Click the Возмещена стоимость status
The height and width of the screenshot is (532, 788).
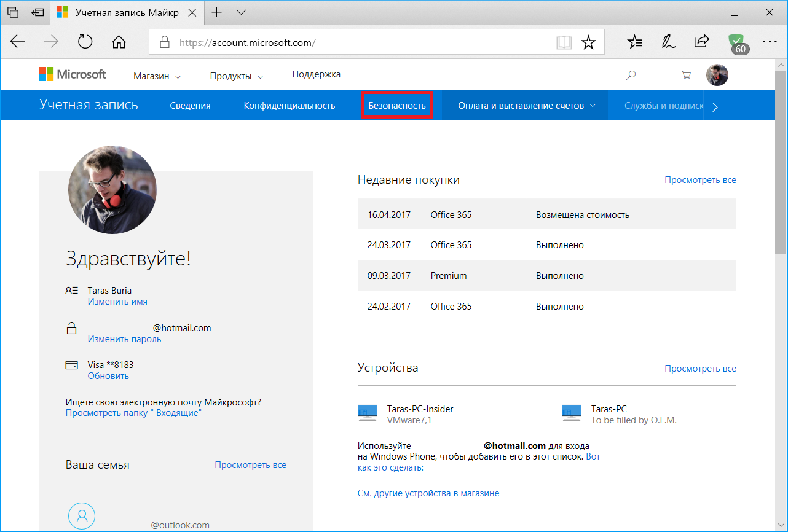[583, 215]
